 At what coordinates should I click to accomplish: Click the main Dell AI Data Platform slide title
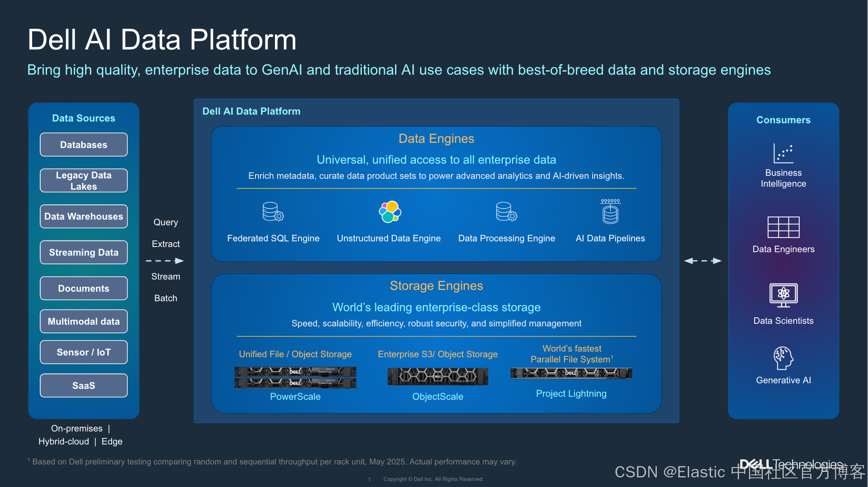[x=162, y=40]
